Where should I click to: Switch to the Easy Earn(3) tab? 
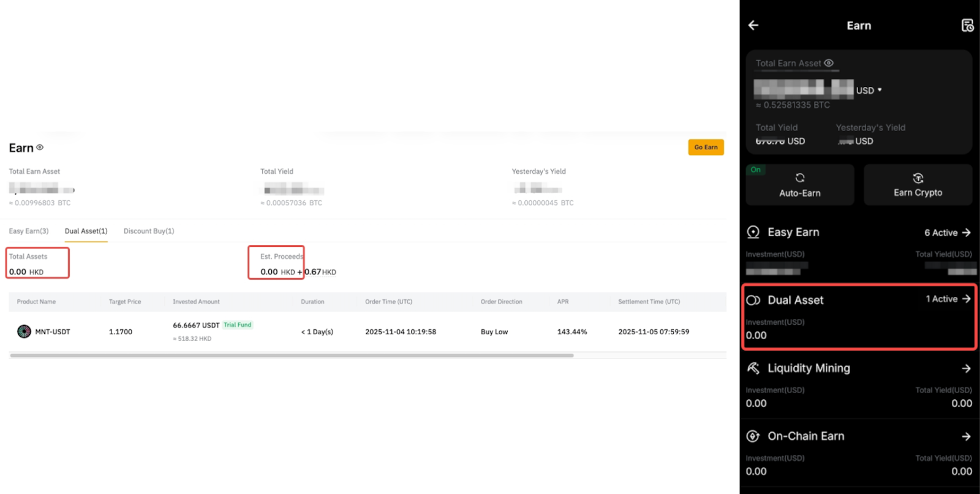coord(29,231)
